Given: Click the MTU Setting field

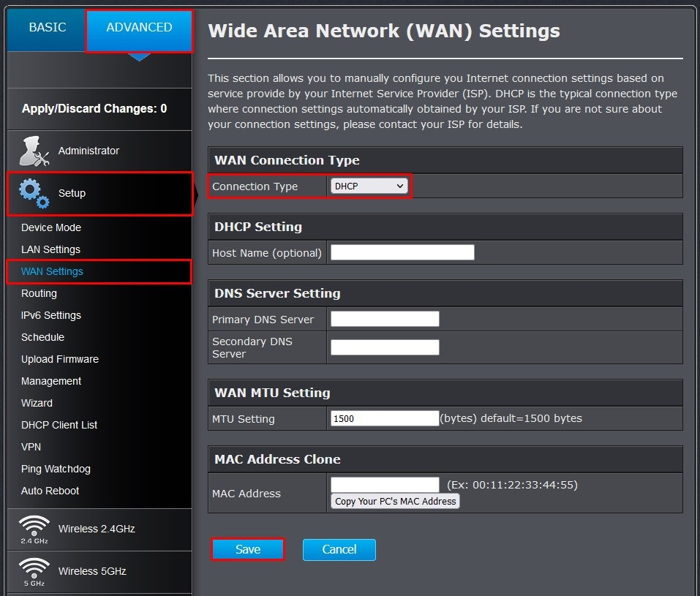Looking at the screenshot, I should (385, 419).
